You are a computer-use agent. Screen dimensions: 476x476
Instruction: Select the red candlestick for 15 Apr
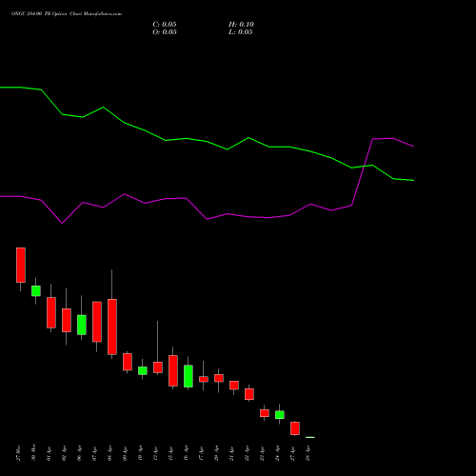173,370
